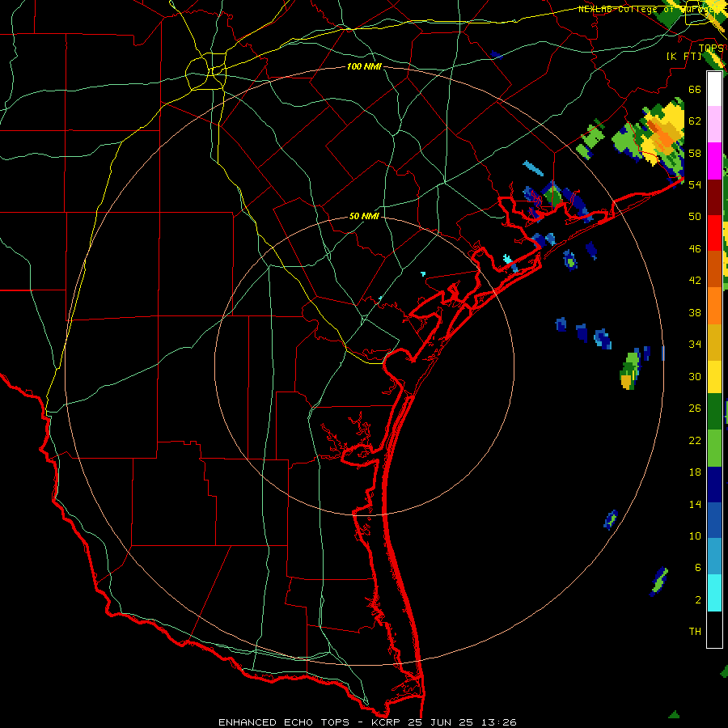Click the NEXLAB-College of DuPage credit text
Image resolution: width=728 pixels, height=728 pixels.
(650, 9)
